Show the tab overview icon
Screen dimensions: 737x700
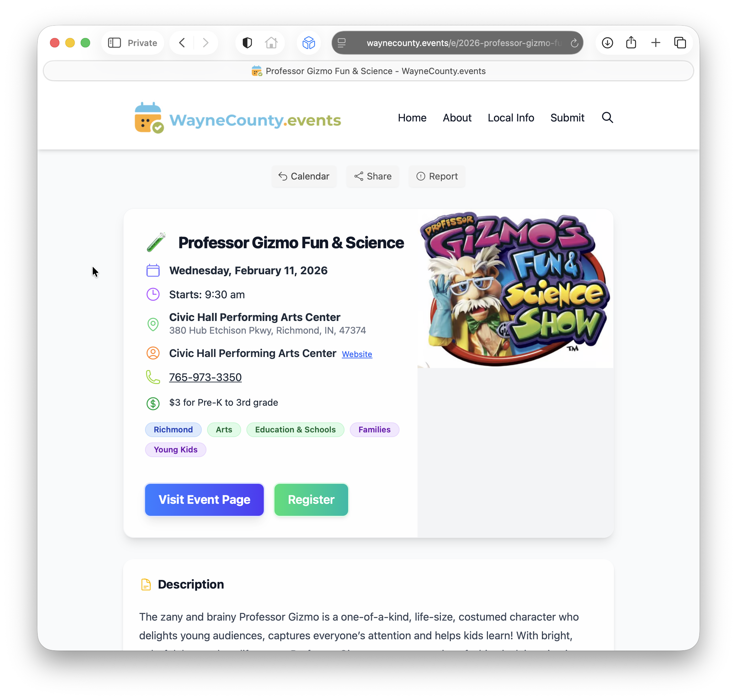pyautogui.click(x=680, y=43)
